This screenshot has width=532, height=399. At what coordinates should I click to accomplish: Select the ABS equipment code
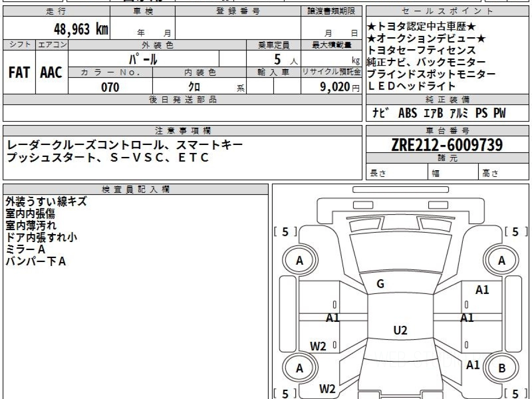407,113
